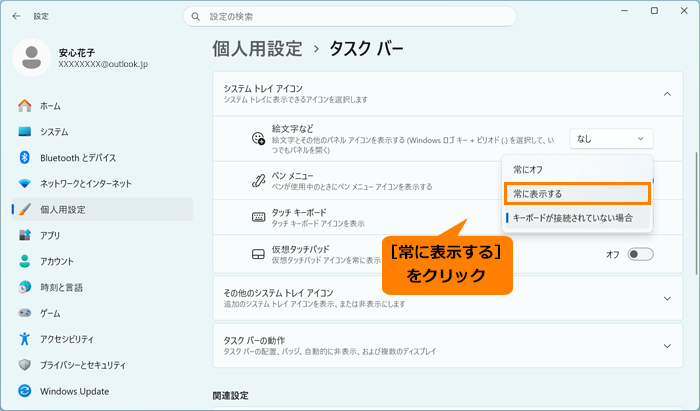The width and height of the screenshot is (700, 411).
Task: Click the 関連設定 heading text
Action: click(x=231, y=395)
